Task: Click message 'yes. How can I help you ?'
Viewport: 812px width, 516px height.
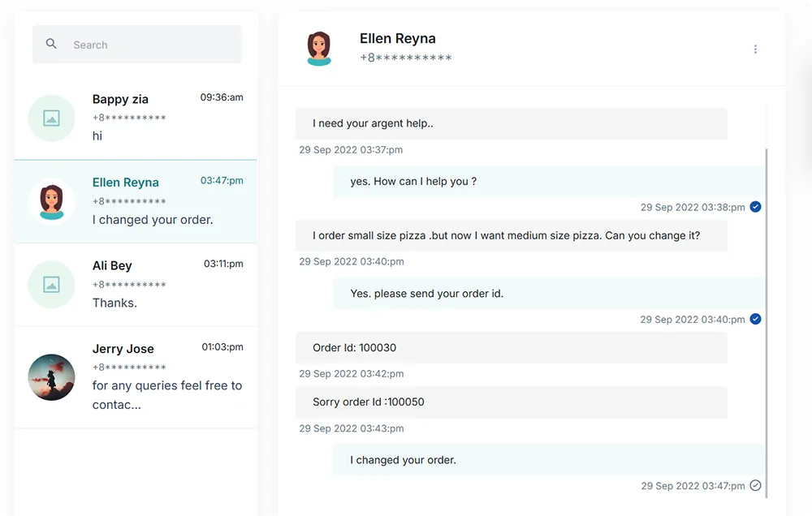Action: point(548,182)
